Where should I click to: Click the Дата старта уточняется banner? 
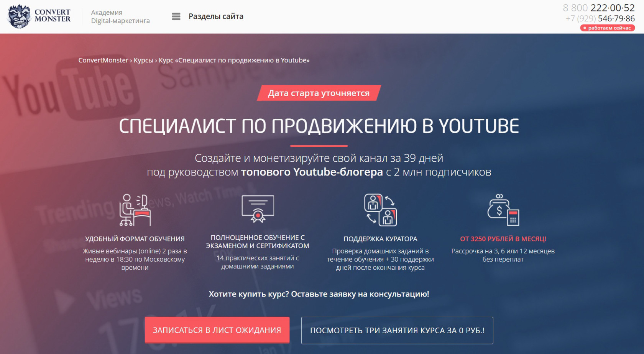[319, 93]
